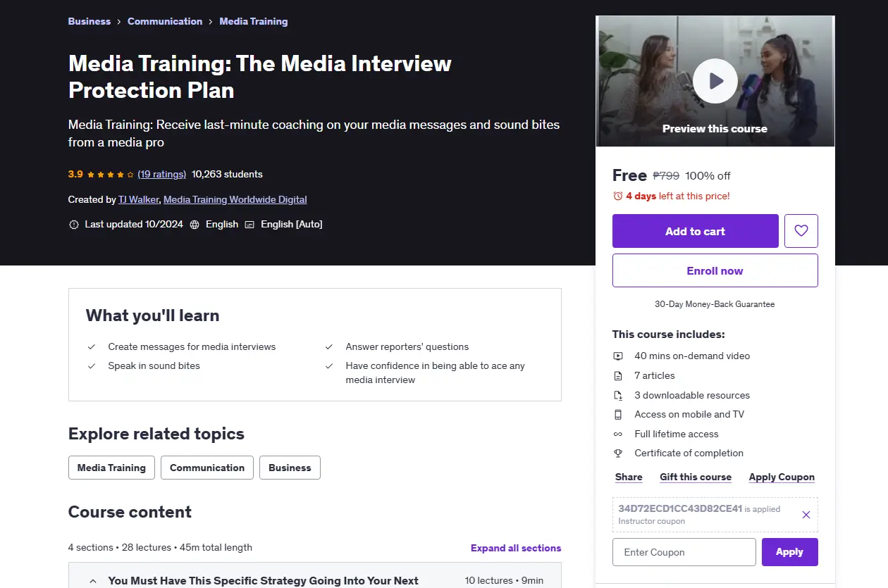Click the course title heading
This screenshot has height=588, width=888.
point(260,77)
